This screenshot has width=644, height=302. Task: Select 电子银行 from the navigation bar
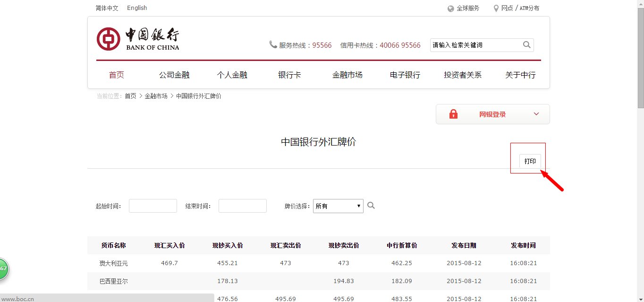[x=405, y=74]
